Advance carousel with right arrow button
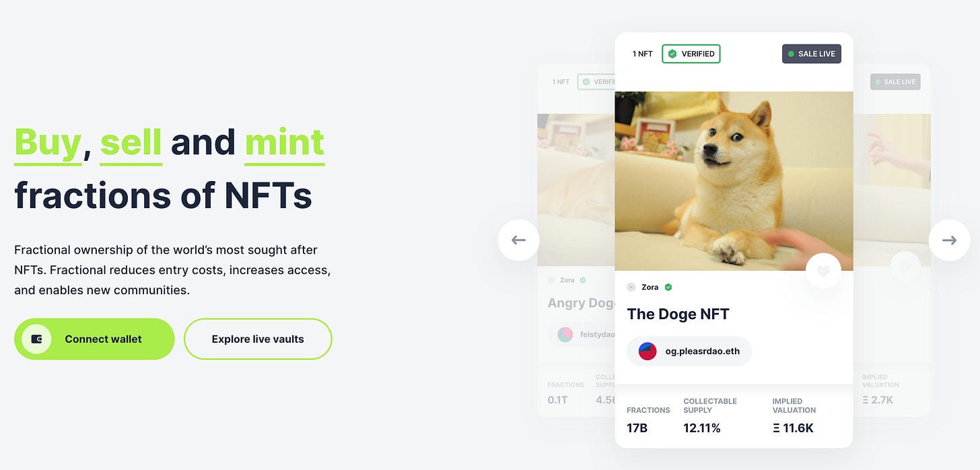Screen dimensions: 980x470 point(949,240)
